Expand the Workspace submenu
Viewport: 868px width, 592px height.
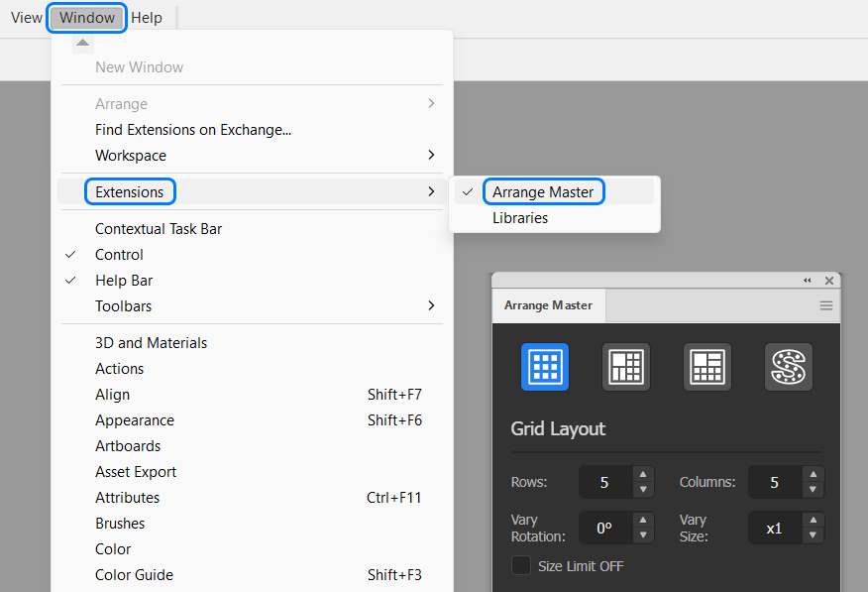click(252, 155)
